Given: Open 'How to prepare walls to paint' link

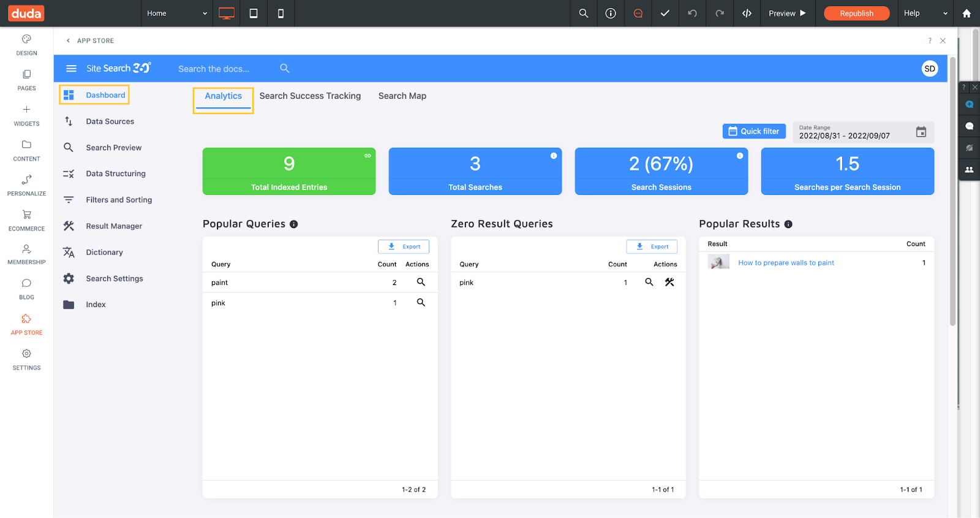Looking at the screenshot, I should click(786, 263).
